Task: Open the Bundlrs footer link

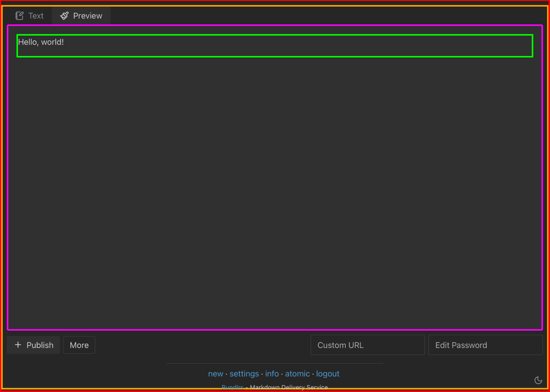Action: coord(232,387)
